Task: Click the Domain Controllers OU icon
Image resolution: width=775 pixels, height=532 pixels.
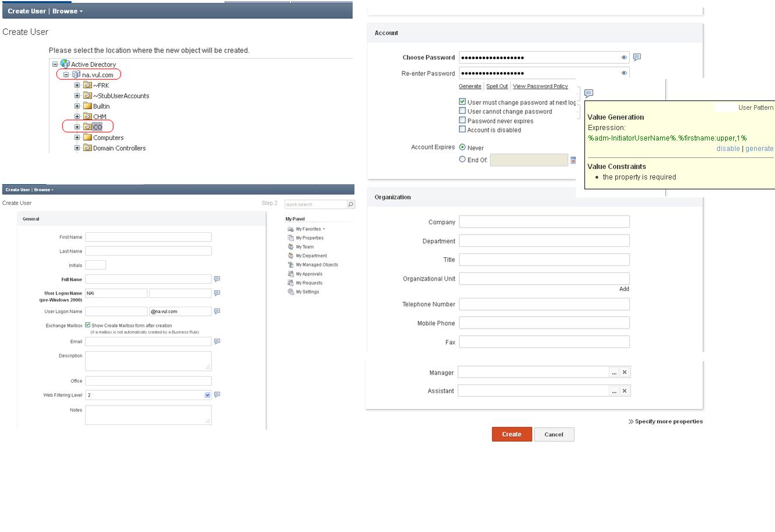Action: point(88,148)
